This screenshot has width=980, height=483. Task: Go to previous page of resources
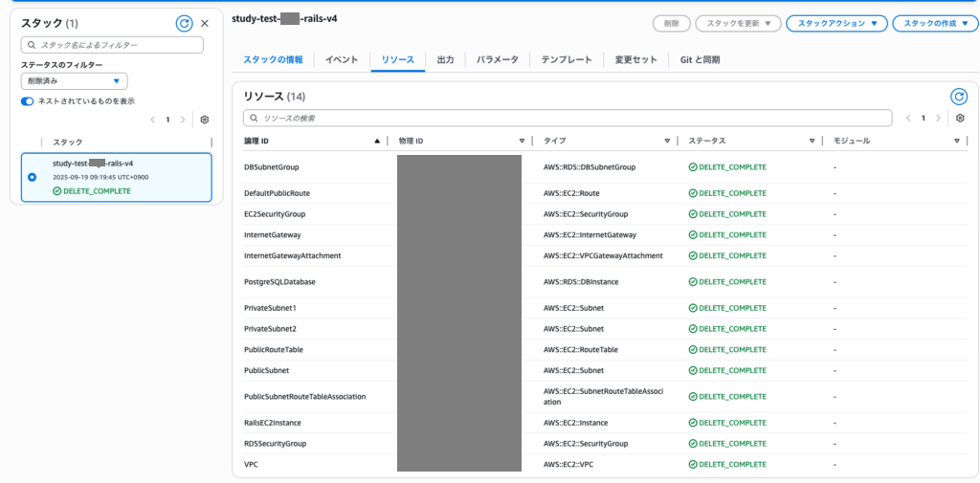coord(909,118)
